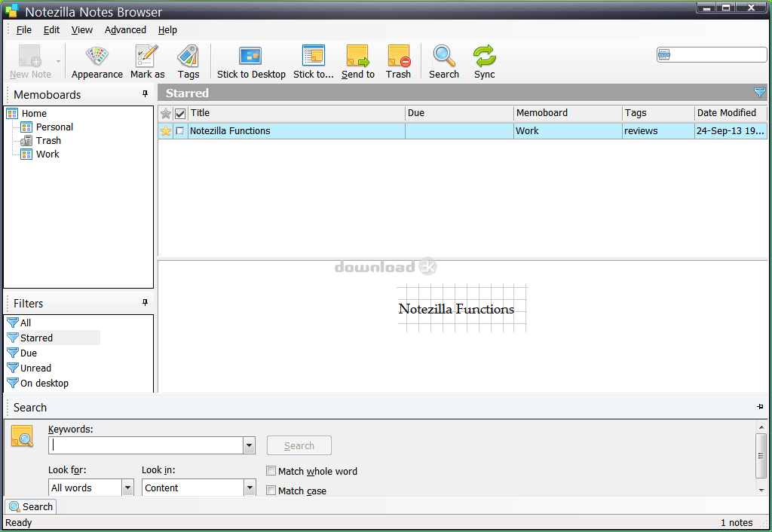Screen dimensions: 772x532
Task: Click the New Note toolbar icon
Action: [x=30, y=62]
